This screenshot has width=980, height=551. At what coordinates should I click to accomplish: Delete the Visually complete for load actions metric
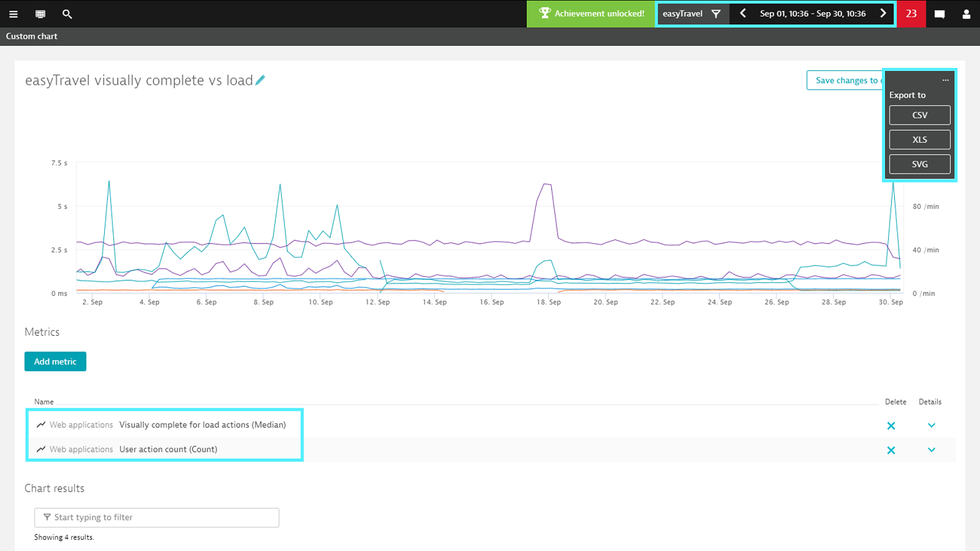pos(891,425)
